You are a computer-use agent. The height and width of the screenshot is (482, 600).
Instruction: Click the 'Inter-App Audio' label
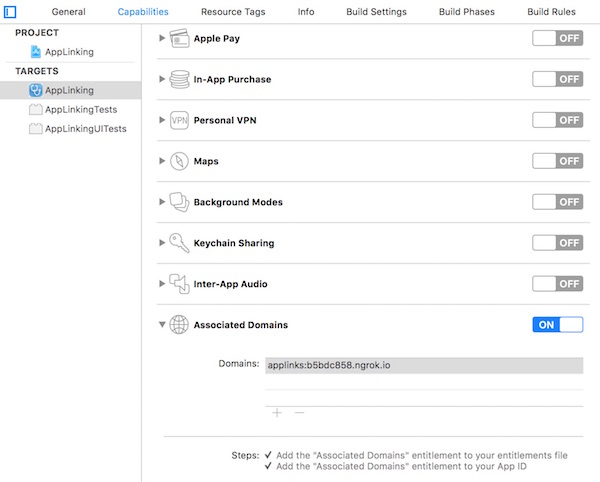click(230, 284)
